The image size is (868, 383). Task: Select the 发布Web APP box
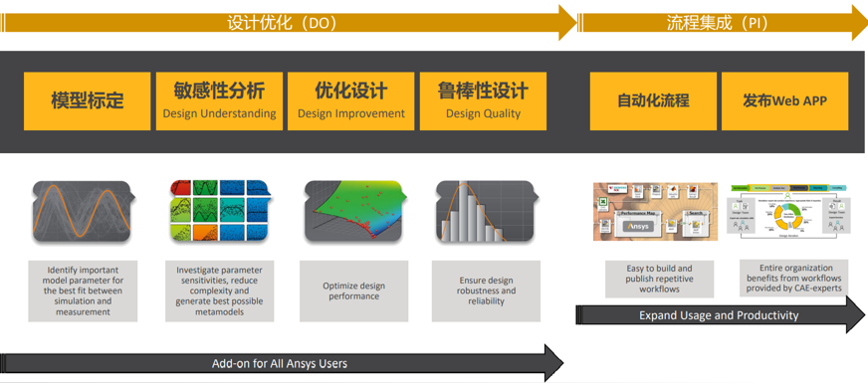(x=785, y=101)
